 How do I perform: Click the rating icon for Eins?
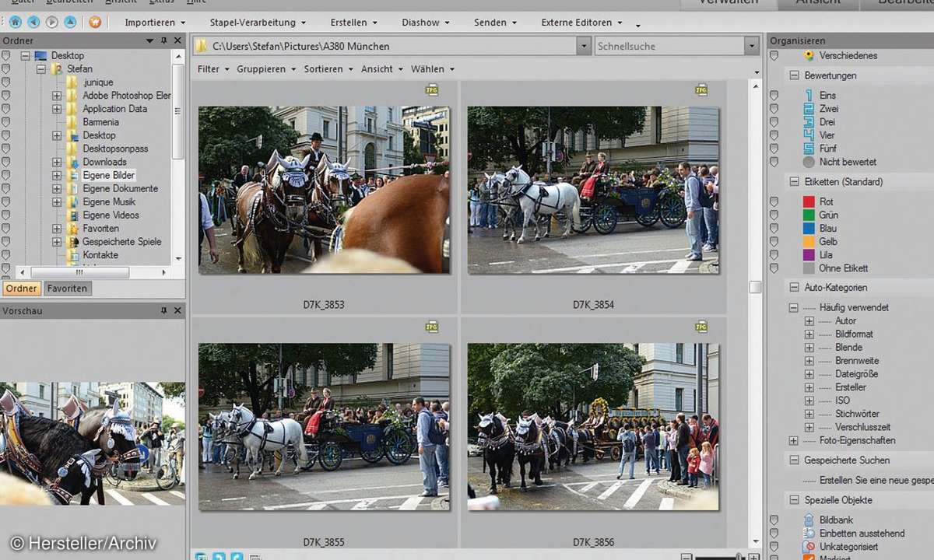(x=809, y=96)
